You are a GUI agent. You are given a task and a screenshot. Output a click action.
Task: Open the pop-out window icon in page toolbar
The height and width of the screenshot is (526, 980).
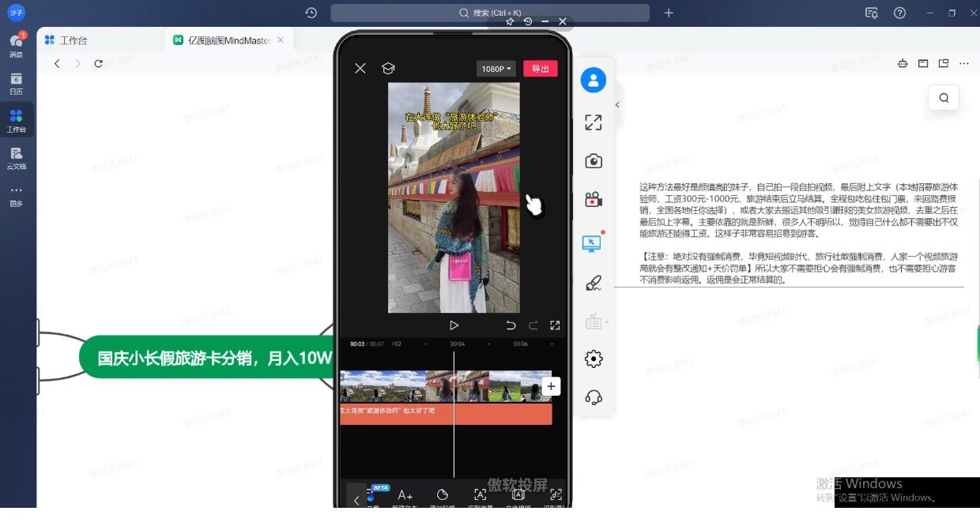click(944, 63)
